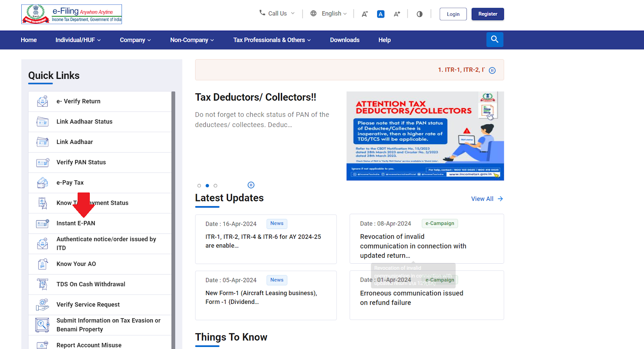Viewport: 644px width, 349px height.
Task: Click the TDS On Cash Withdrawal icon
Action: [43, 284]
